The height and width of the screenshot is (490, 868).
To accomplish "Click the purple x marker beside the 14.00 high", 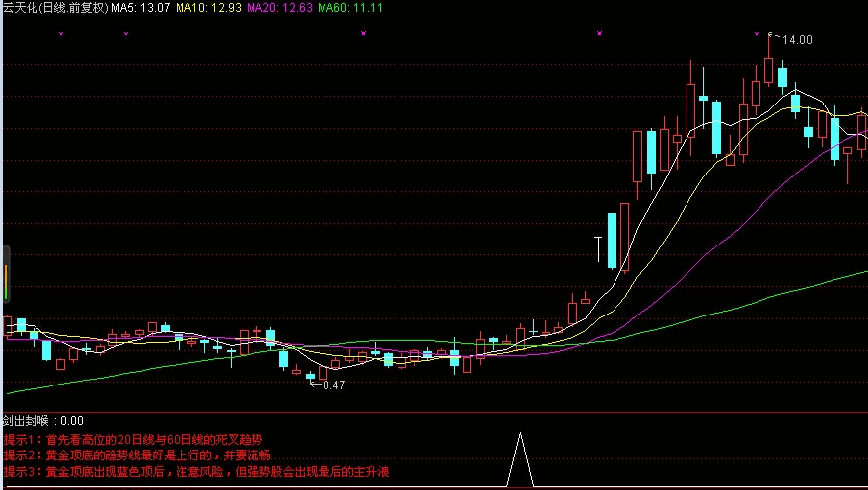I will (x=757, y=34).
